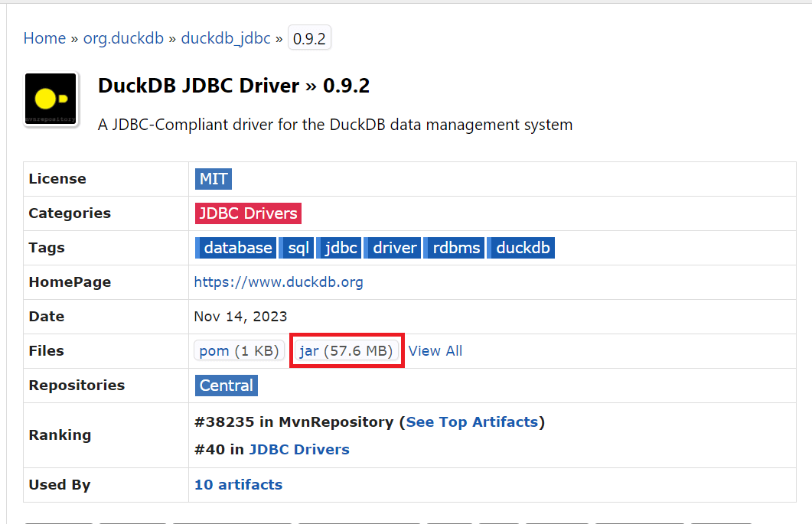Click the Ranking row label

(x=60, y=435)
